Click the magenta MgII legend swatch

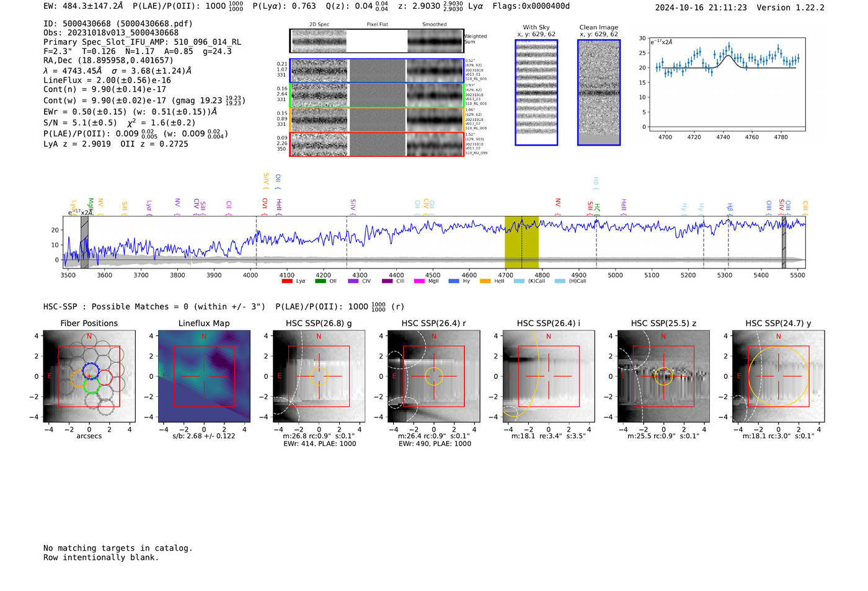[x=420, y=281]
